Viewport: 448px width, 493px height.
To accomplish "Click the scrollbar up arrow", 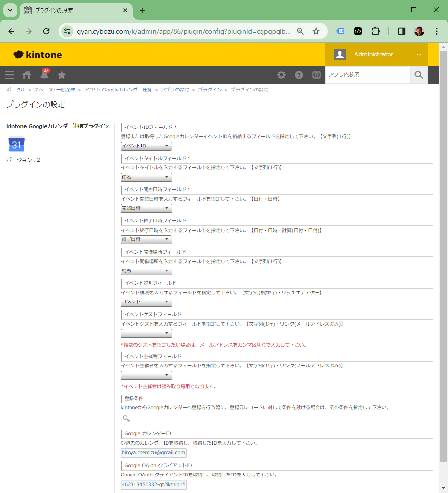I will click(443, 47).
